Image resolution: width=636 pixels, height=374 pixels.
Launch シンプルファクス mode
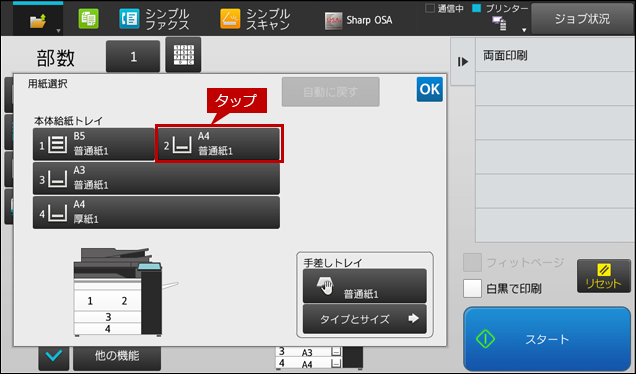point(155,19)
